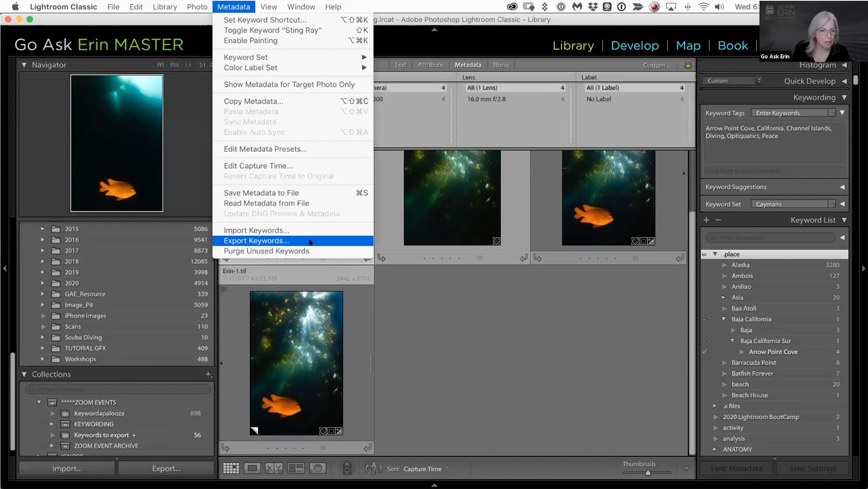Toggle flag on Erin-1.tif cell
This screenshot has height=489, width=868.
(x=225, y=290)
